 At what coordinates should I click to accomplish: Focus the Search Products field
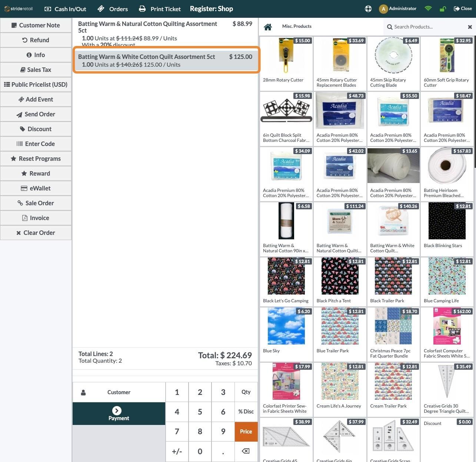tap(426, 27)
